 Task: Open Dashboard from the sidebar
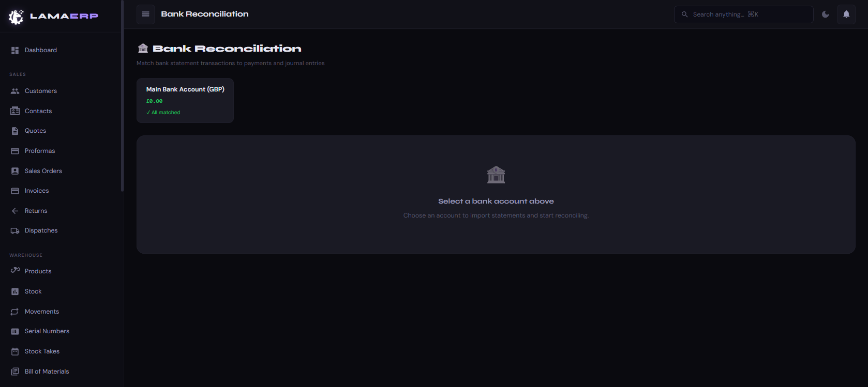click(x=41, y=50)
